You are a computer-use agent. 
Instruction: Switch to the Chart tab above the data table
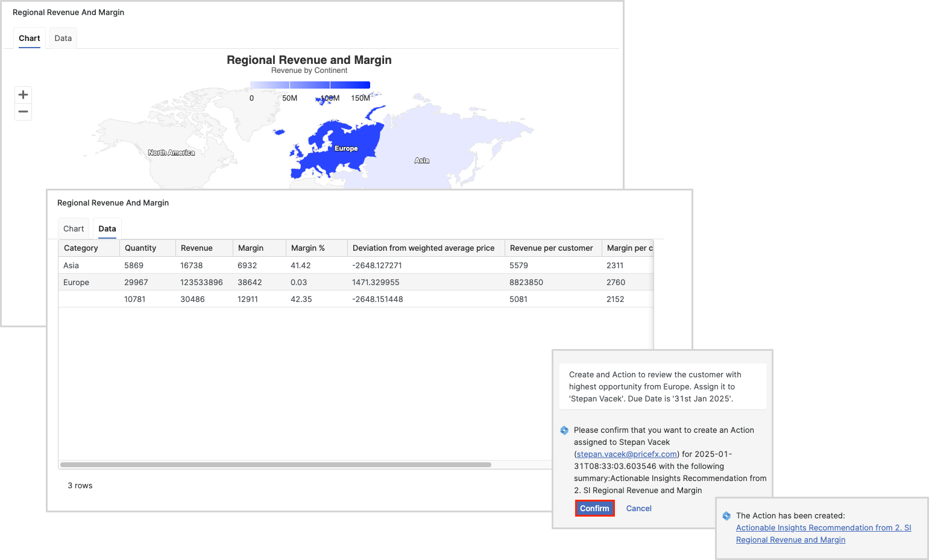(74, 228)
